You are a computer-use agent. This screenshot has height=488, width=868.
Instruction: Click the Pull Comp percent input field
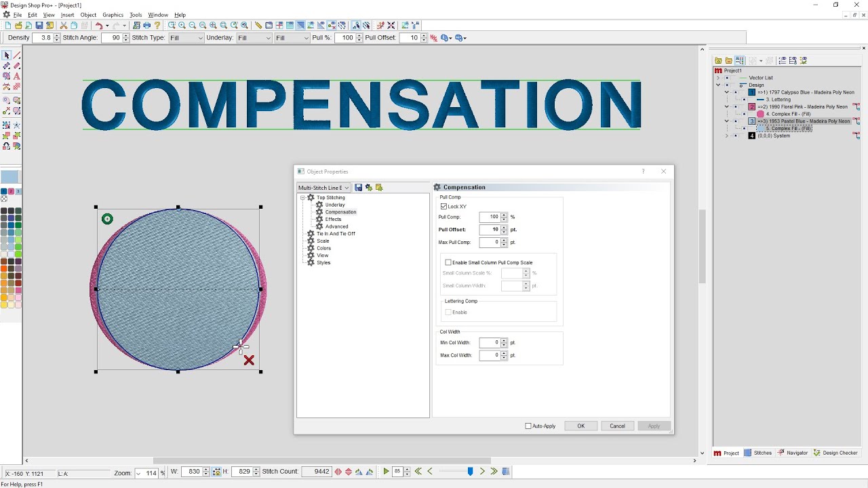tap(490, 217)
